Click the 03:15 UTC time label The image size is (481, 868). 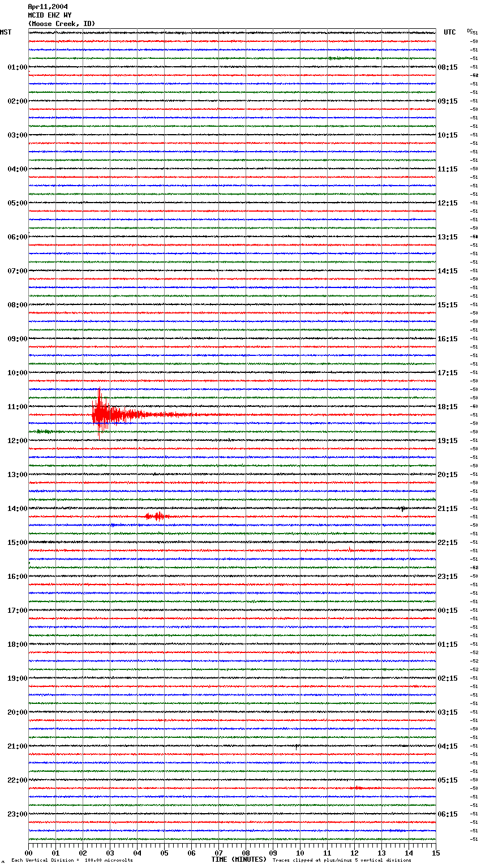[448, 712]
